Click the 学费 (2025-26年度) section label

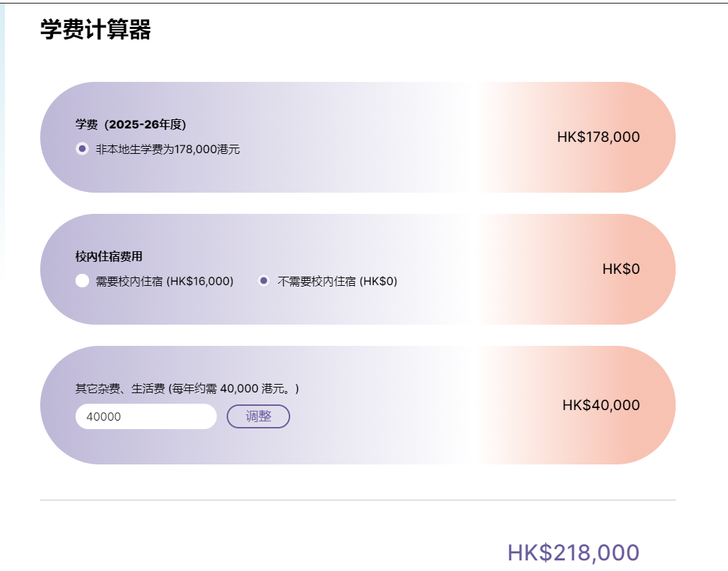[x=131, y=125]
